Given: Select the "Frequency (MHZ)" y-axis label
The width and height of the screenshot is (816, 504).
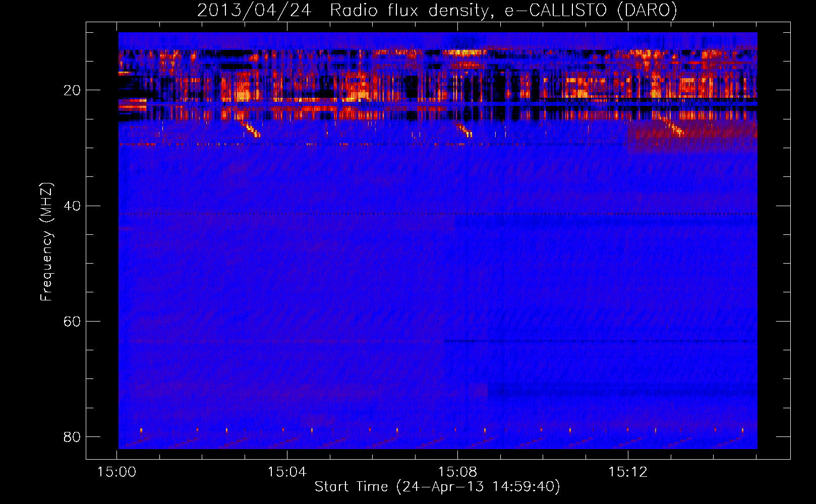Looking at the screenshot, I should pyautogui.click(x=46, y=242).
